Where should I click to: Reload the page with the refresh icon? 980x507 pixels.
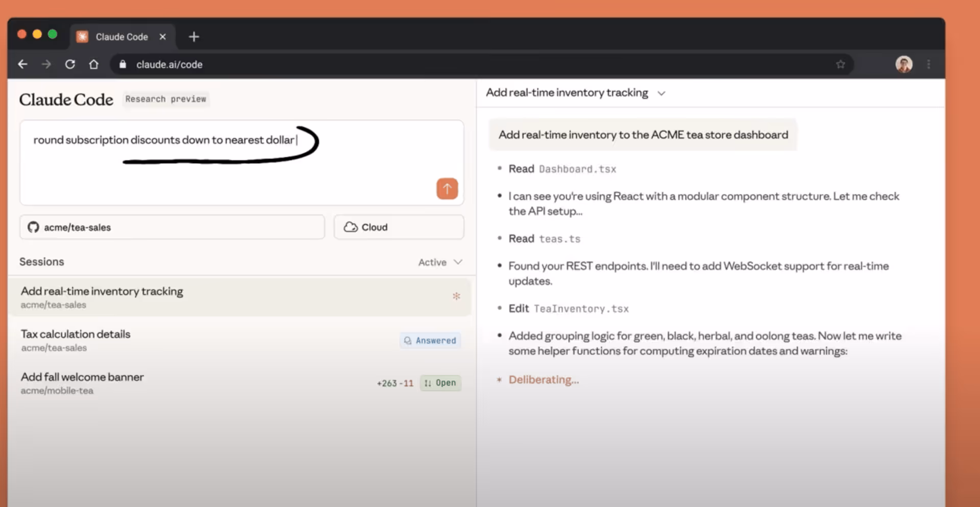[x=70, y=64]
